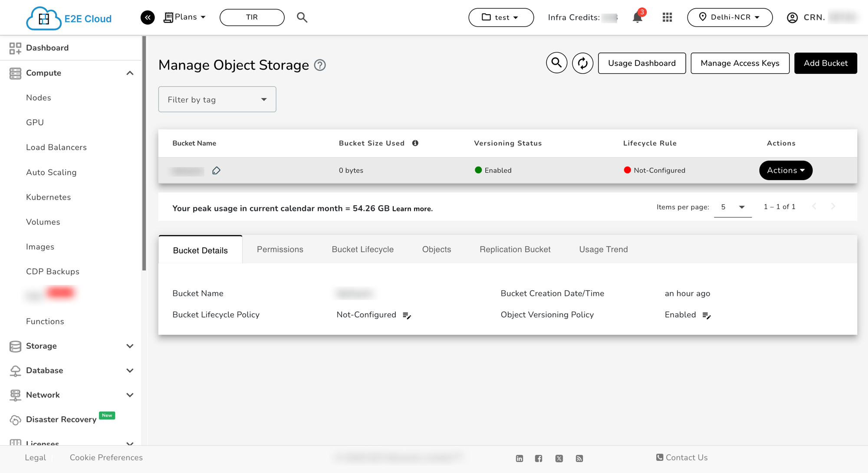Collapse the Compute section
Screen dimensions: 868x473
click(130, 73)
